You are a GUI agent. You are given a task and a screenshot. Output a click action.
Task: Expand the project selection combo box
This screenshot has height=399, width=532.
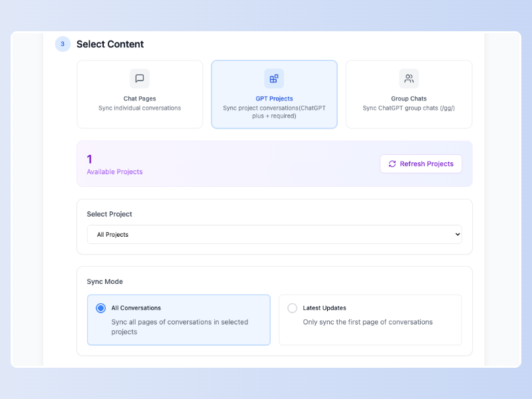(x=275, y=234)
